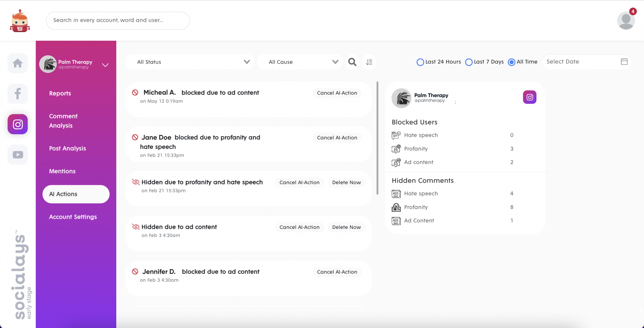Select the Instagram platform icon in sidebar
Image resolution: width=644 pixels, height=328 pixels.
point(18,124)
